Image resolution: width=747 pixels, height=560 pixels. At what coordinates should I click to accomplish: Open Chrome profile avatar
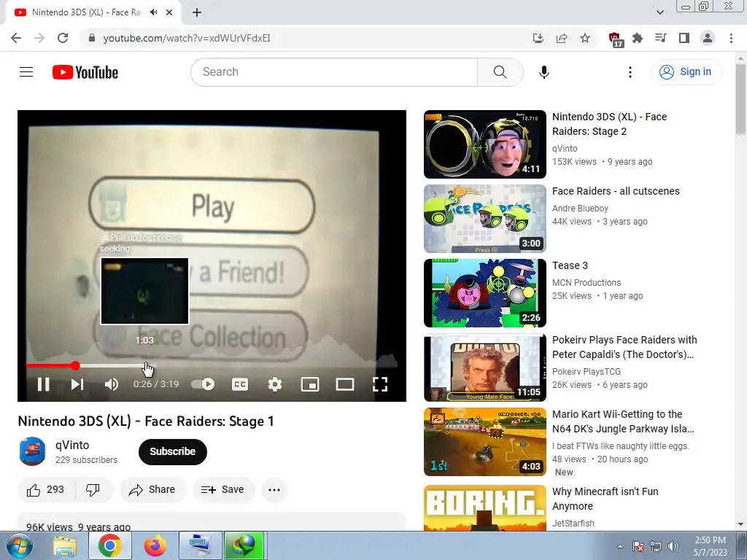tap(708, 38)
